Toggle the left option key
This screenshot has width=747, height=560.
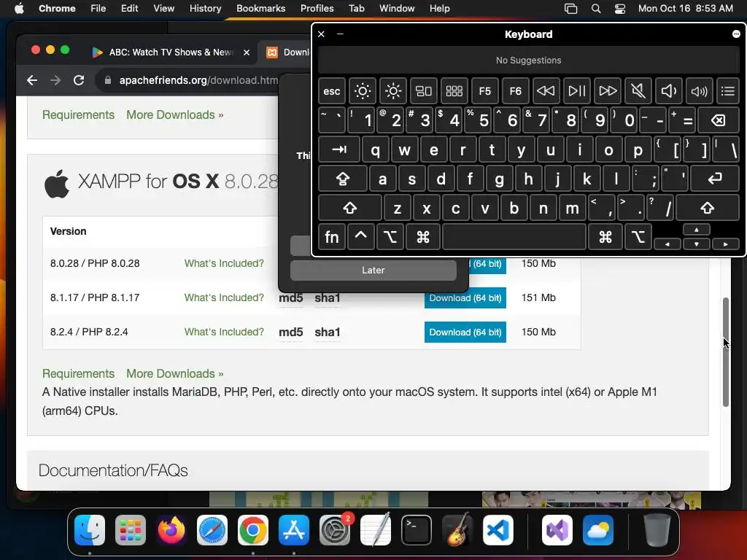pyautogui.click(x=390, y=237)
